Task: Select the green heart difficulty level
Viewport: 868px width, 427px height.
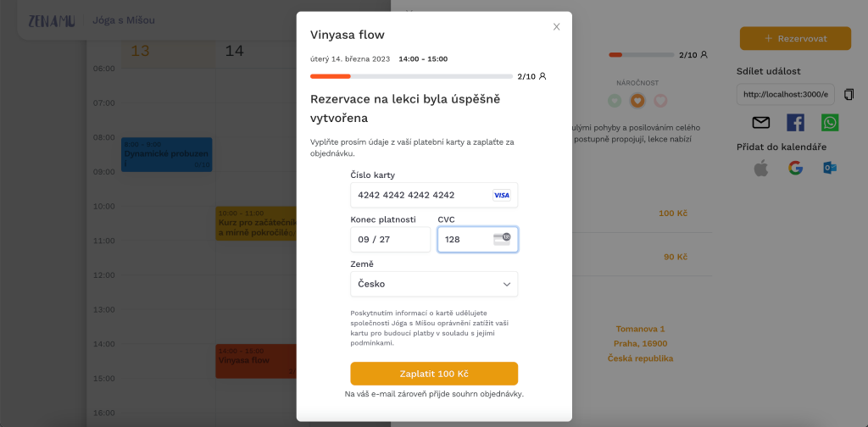Action: (x=615, y=101)
